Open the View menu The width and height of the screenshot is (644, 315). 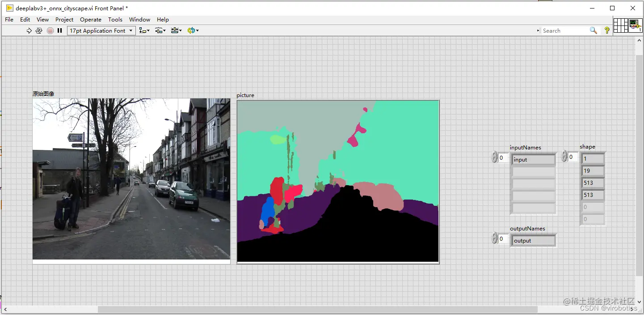42,19
